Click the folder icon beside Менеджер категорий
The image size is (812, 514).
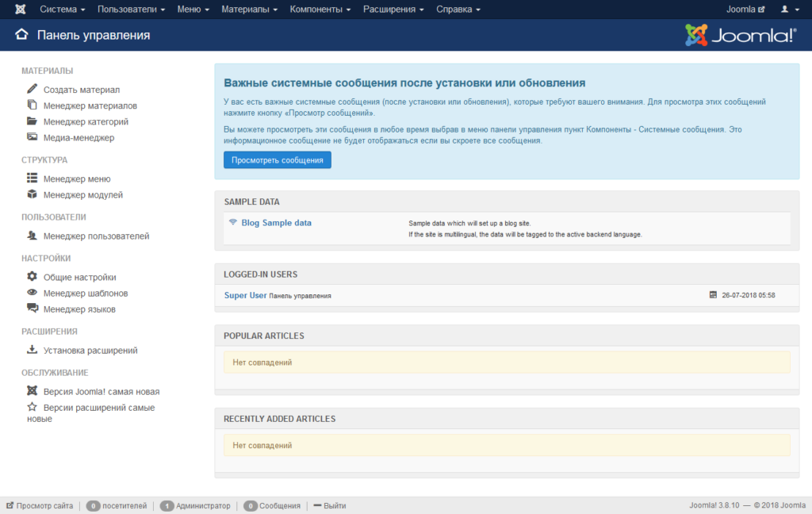pyautogui.click(x=32, y=121)
